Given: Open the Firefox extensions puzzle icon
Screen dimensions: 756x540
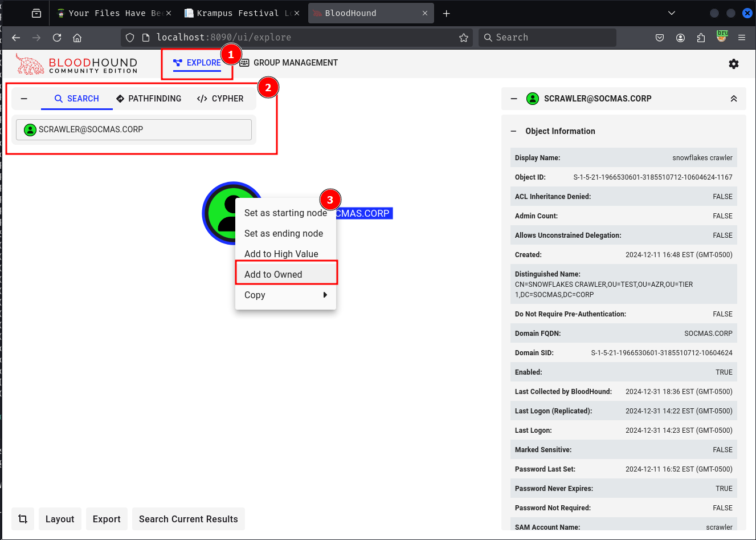Looking at the screenshot, I should coord(701,38).
